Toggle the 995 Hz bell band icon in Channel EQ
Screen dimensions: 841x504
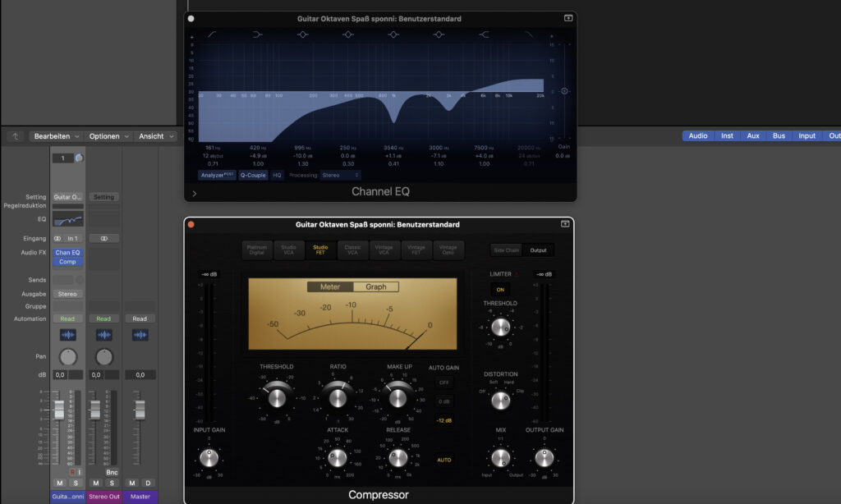click(x=303, y=34)
